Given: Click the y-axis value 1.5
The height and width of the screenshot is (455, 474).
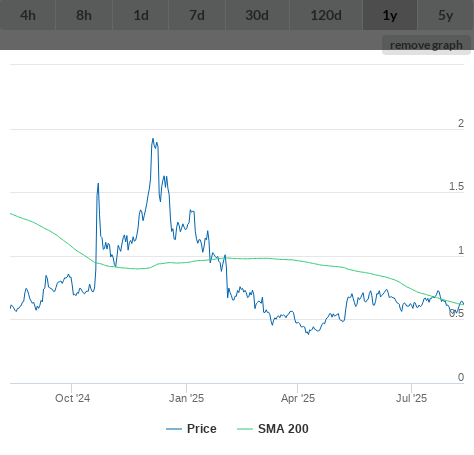Looking at the screenshot, I should click(x=456, y=186).
